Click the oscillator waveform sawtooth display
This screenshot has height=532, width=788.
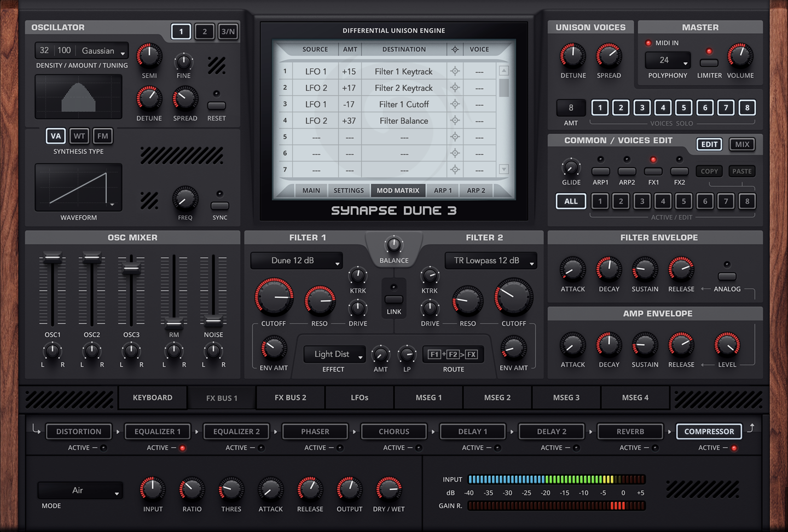click(x=78, y=187)
